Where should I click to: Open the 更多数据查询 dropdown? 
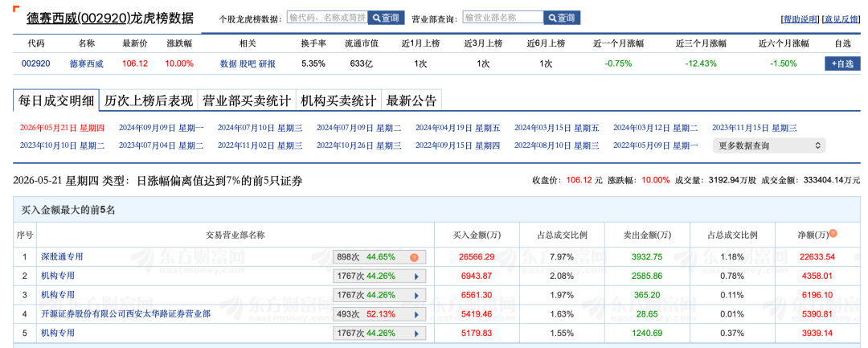[x=769, y=146]
